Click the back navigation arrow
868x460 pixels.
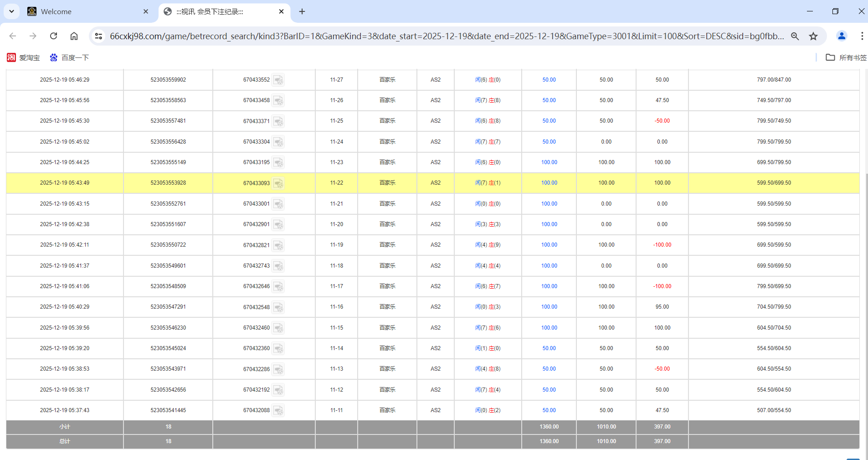point(13,36)
